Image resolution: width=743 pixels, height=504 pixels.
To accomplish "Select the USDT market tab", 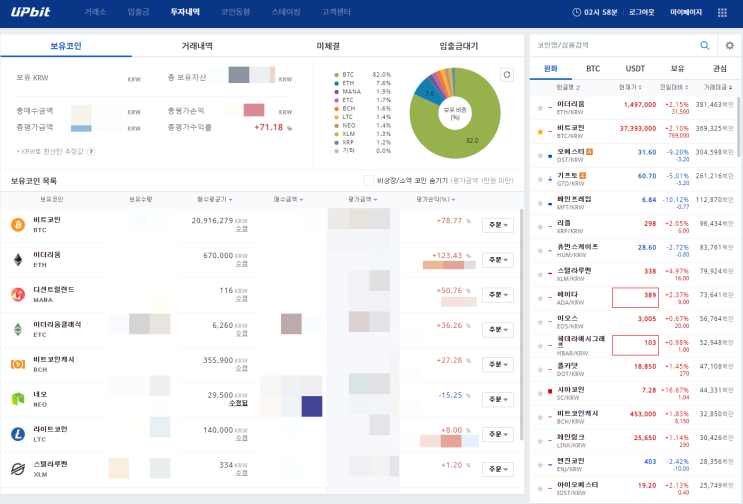I will click(635, 69).
